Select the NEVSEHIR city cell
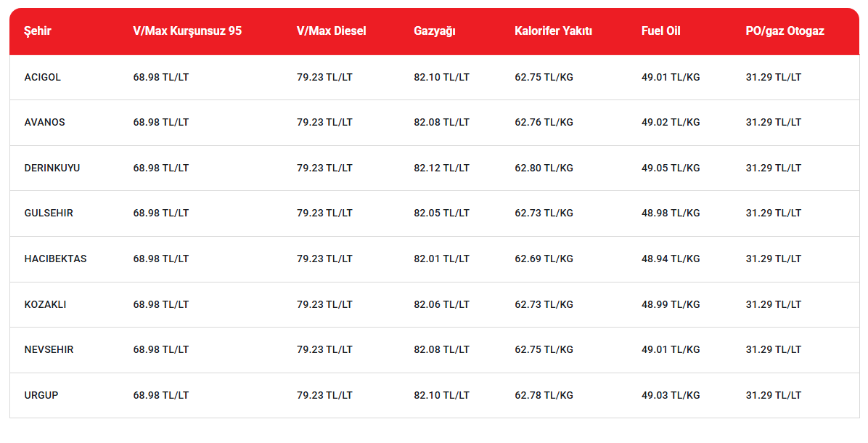868x443 pixels. pyautogui.click(x=49, y=349)
